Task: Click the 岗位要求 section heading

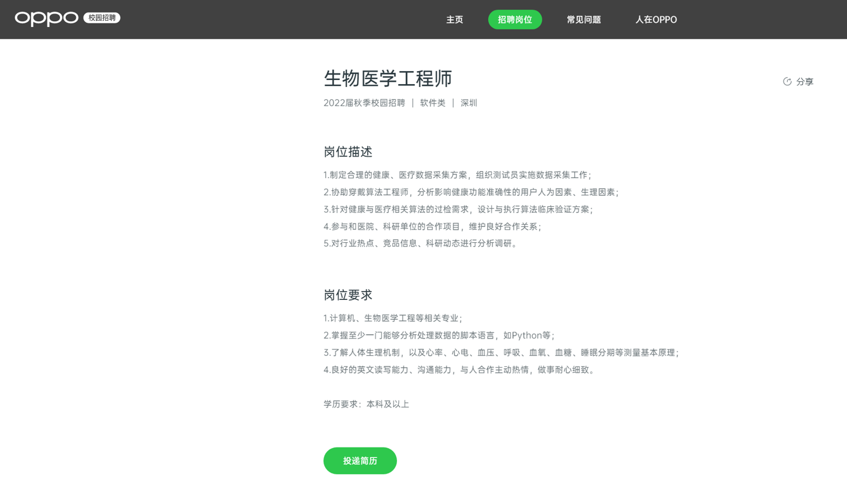Action: 348,295
